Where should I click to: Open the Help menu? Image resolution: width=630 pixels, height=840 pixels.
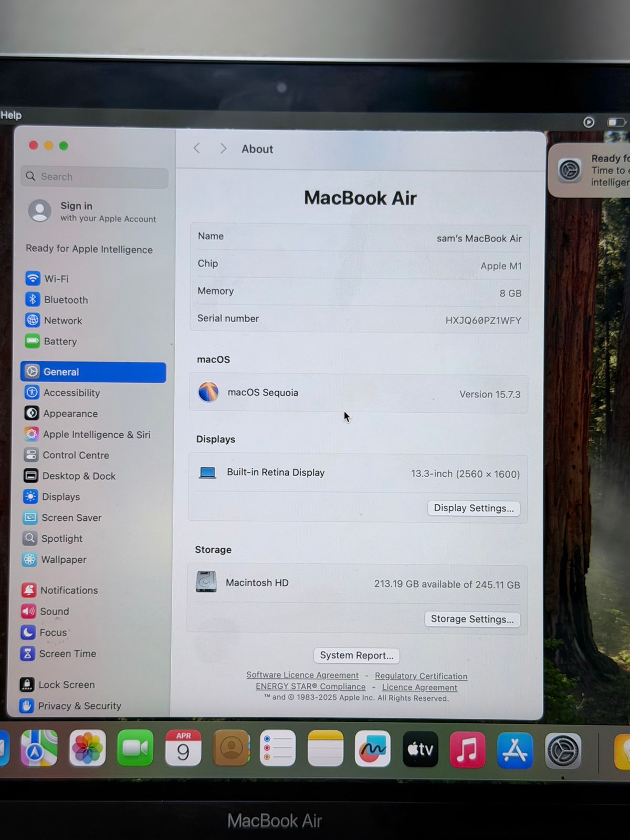11,115
